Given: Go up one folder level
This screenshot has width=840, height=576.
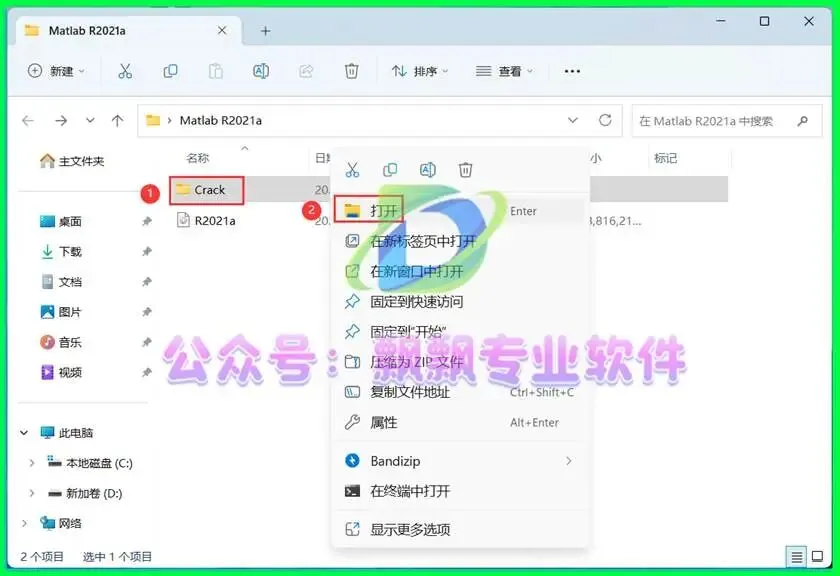Looking at the screenshot, I should 117,121.
